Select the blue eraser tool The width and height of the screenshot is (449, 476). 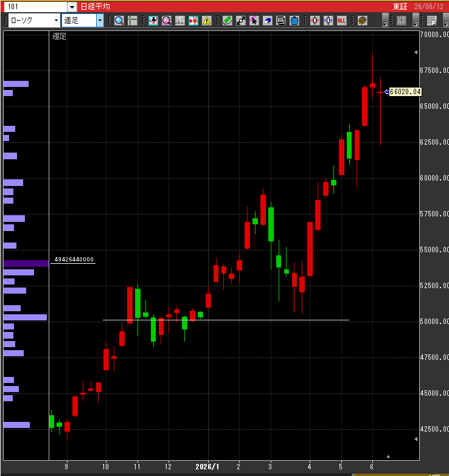coord(267,21)
